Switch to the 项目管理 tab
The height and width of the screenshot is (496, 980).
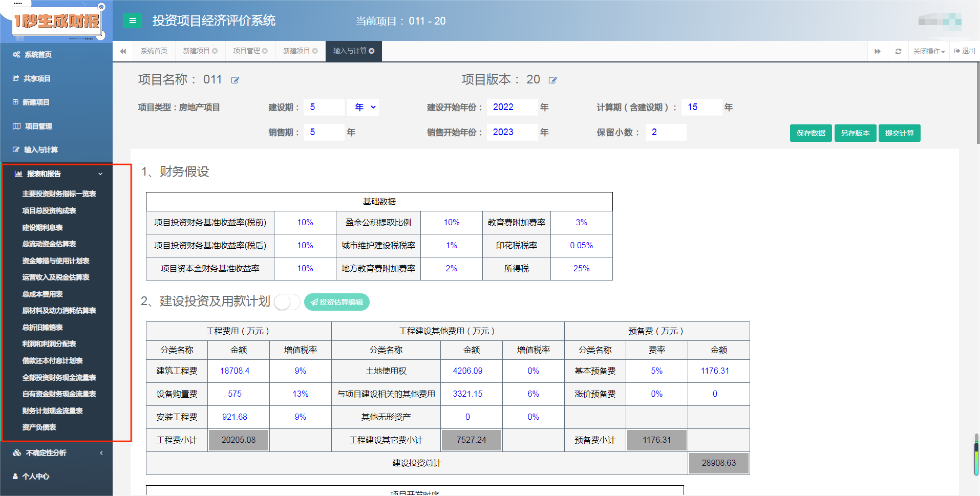tap(246, 51)
